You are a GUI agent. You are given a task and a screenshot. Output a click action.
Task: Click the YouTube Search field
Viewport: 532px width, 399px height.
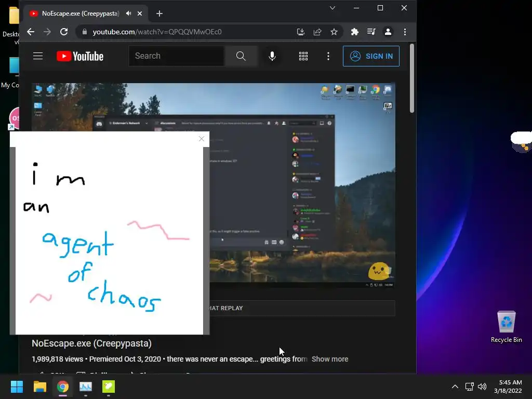[x=177, y=56]
